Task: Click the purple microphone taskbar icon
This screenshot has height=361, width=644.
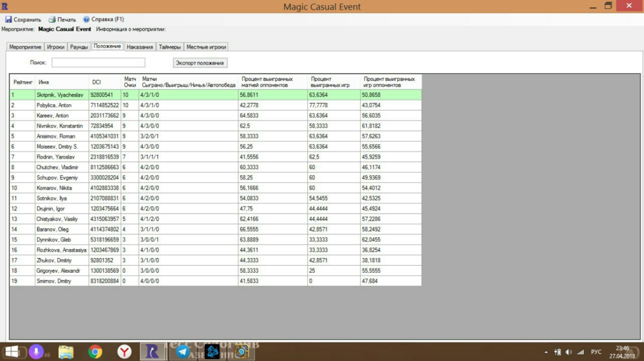Action: 36,351
